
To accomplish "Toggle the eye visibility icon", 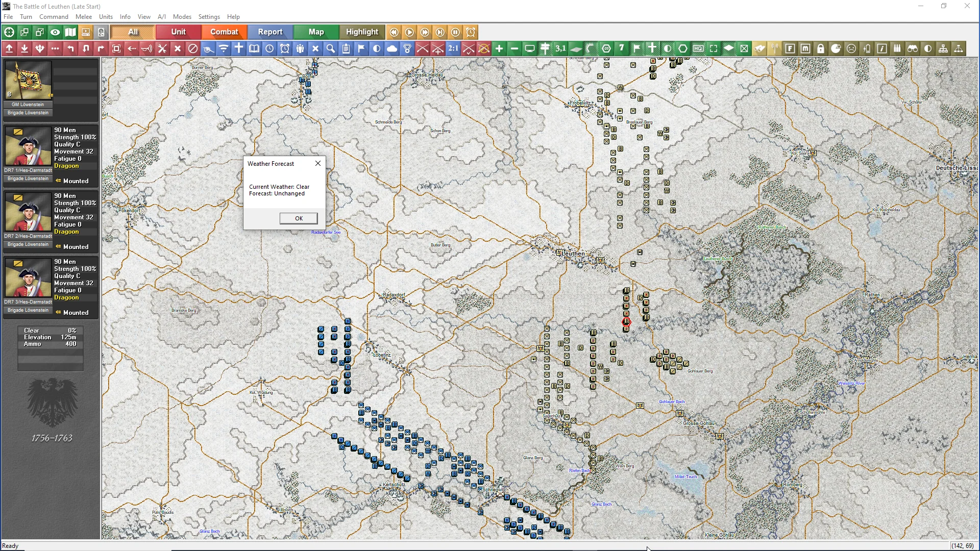I will (55, 32).
